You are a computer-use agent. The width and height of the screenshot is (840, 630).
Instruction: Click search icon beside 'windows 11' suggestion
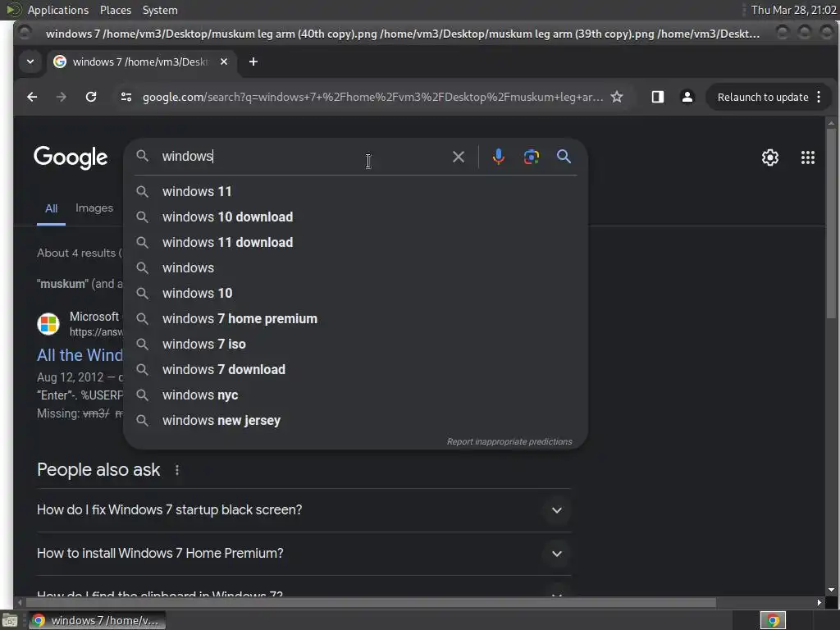coord(142,191)
